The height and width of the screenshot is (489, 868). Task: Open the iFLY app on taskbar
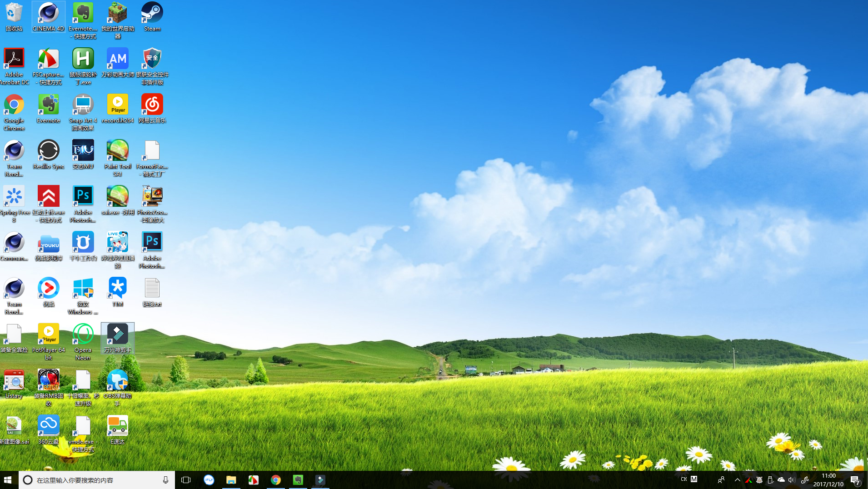tap(209, 480)
